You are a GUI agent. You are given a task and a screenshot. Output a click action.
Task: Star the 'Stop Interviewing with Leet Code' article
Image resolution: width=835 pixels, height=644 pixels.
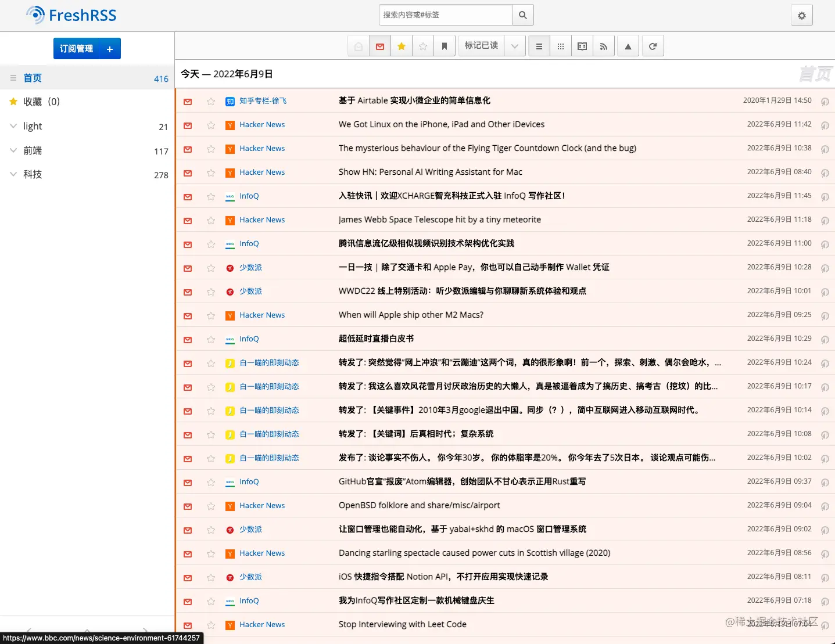211,625
